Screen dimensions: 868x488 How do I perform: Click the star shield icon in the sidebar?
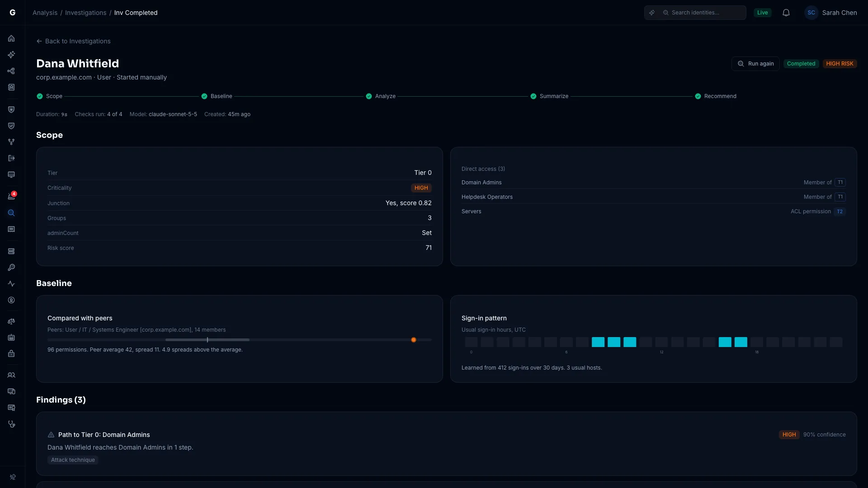tap(11, 109)
